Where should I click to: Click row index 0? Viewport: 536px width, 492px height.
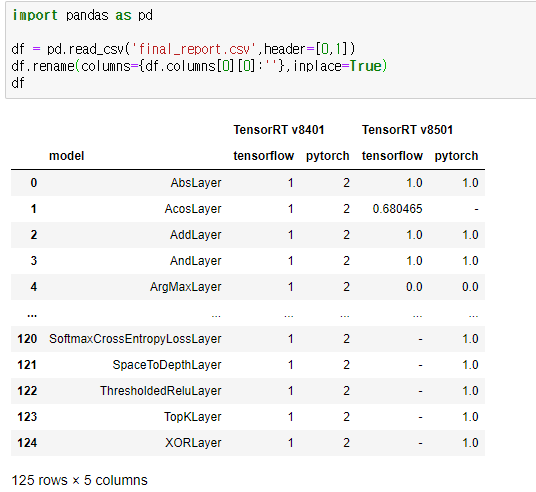(34, 183)
